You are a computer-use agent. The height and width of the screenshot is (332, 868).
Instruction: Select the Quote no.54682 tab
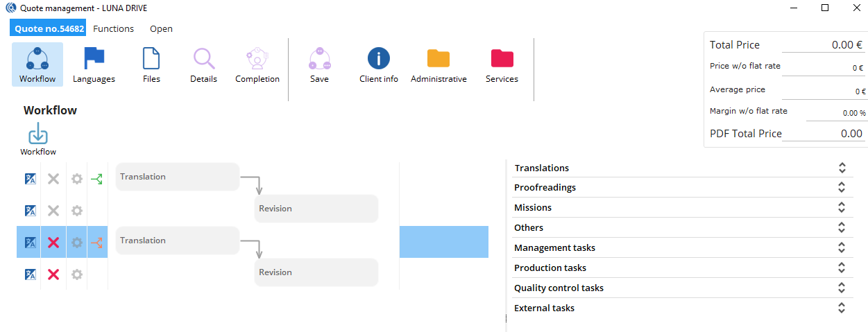pos(49,29)
